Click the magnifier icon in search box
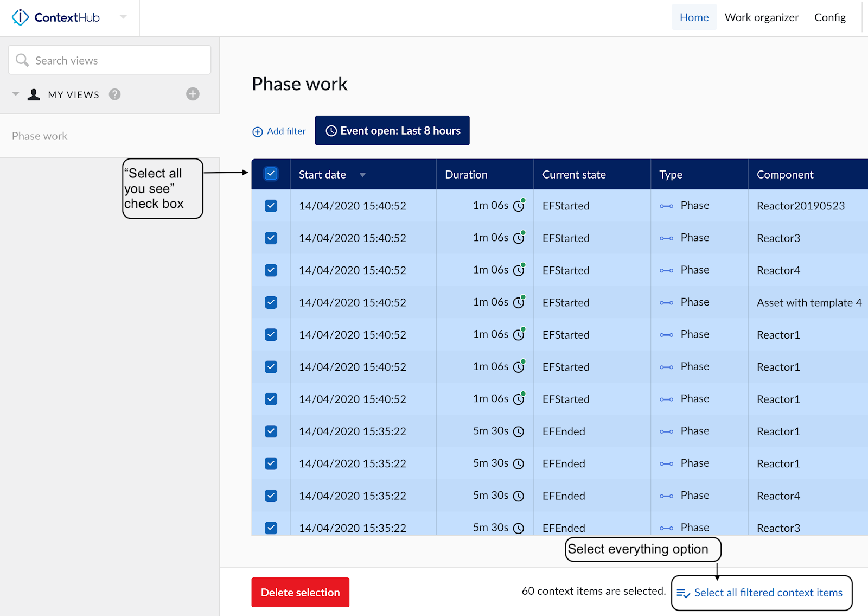Screen dimensions: 868x616 point(22,60)
